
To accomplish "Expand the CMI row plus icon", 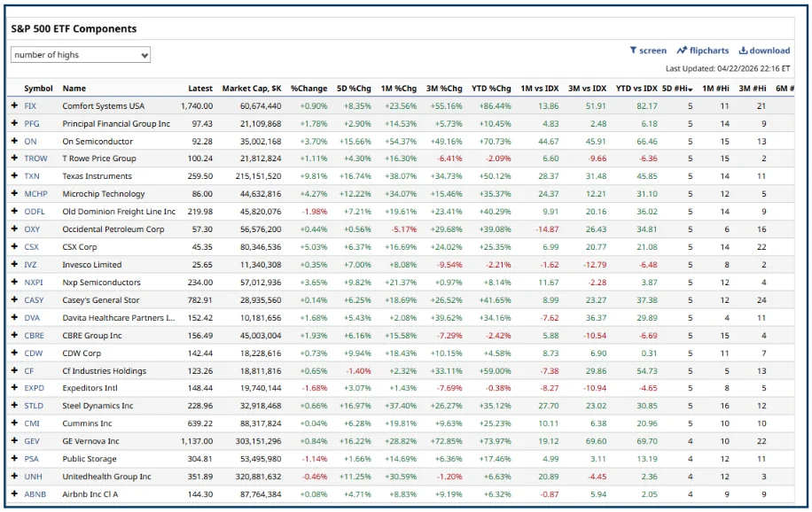I will [14, 423].
